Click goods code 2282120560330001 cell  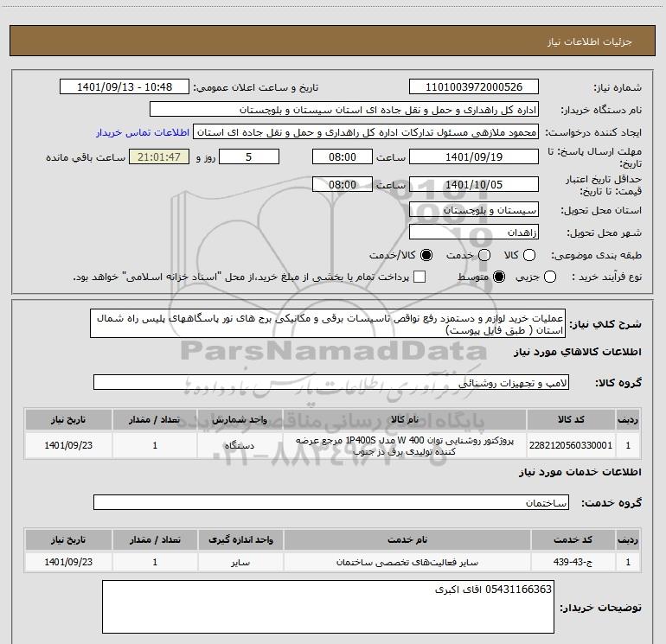(571, 445)
